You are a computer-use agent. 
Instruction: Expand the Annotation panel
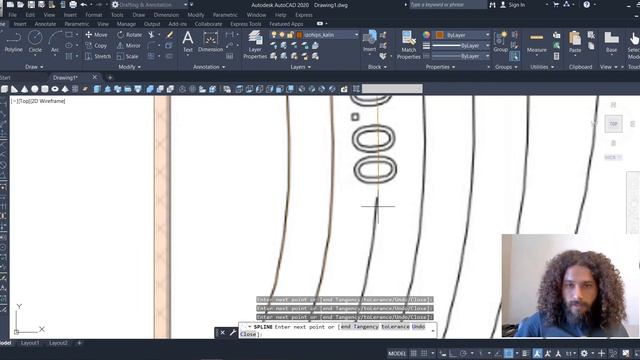[210, 67]
